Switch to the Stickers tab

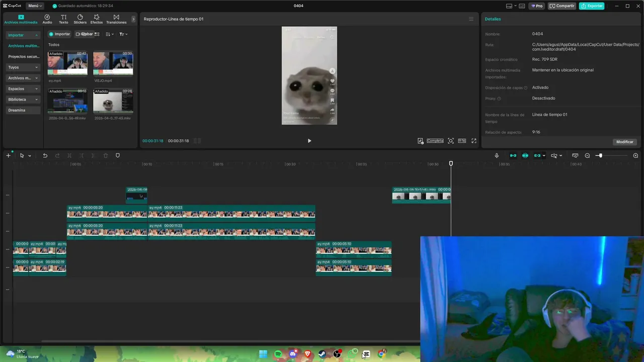pyautogui.click(x=80, y=19)
